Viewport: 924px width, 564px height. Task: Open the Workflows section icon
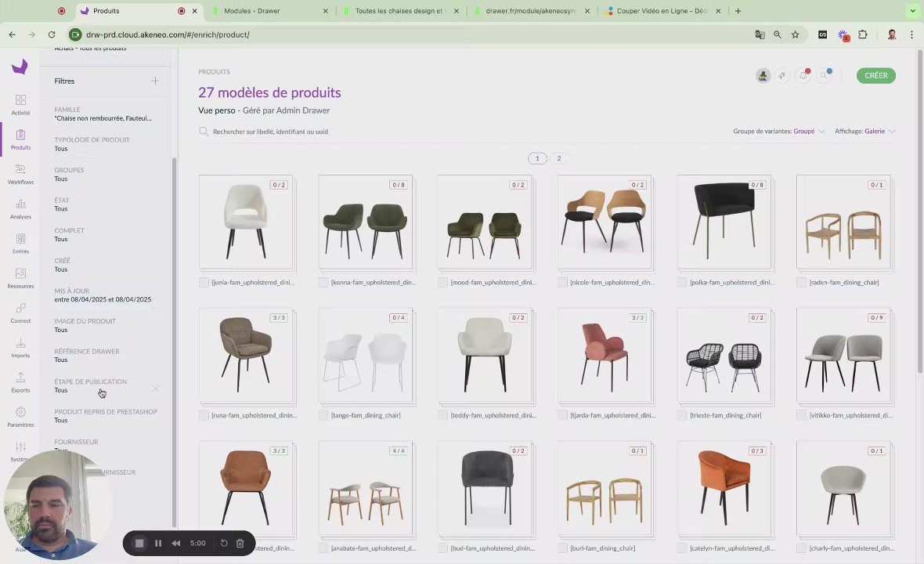click(x=20, y=169)
